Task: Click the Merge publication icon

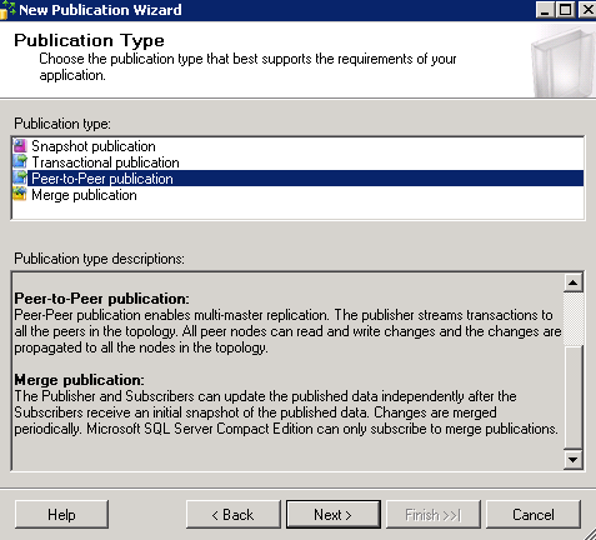Action: point(20,195)
